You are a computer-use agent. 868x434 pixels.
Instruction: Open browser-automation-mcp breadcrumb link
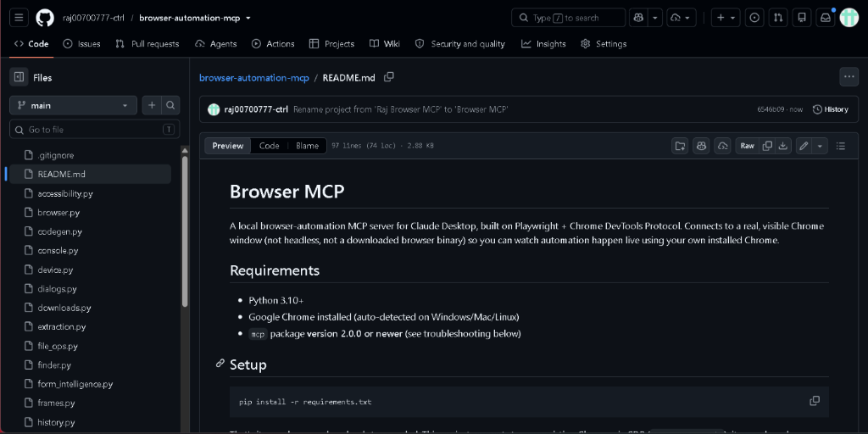[x=254, y=77]
